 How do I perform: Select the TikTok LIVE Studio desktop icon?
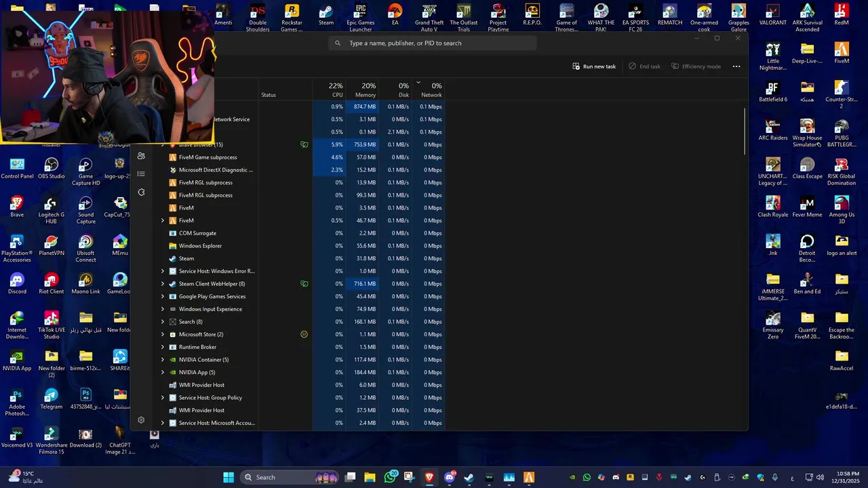(x=52, y=325)
